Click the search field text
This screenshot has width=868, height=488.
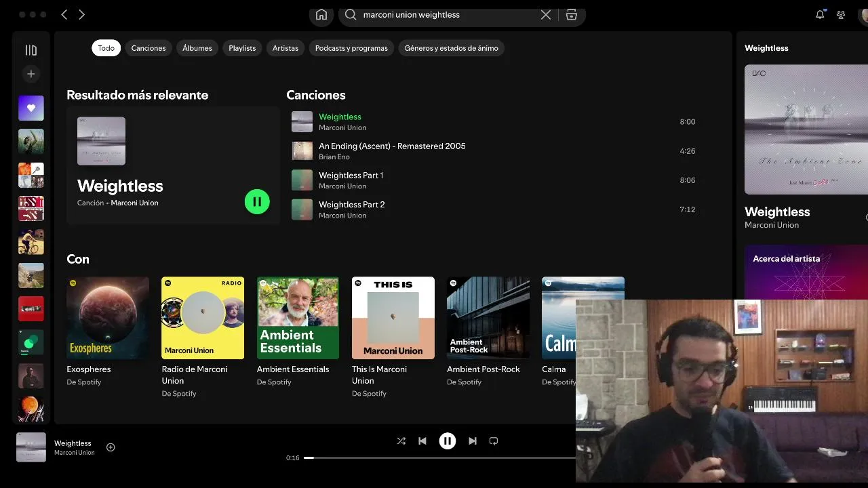[411, 15]
